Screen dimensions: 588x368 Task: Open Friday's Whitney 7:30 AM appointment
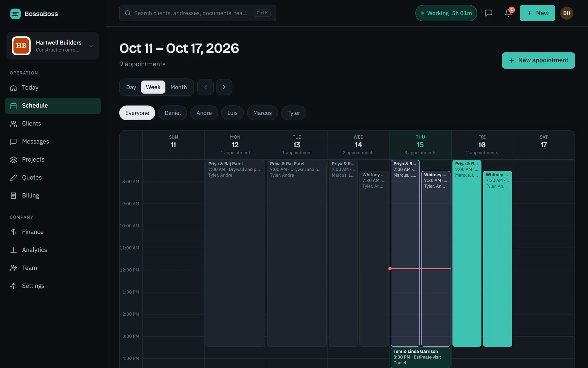[498, 259]
